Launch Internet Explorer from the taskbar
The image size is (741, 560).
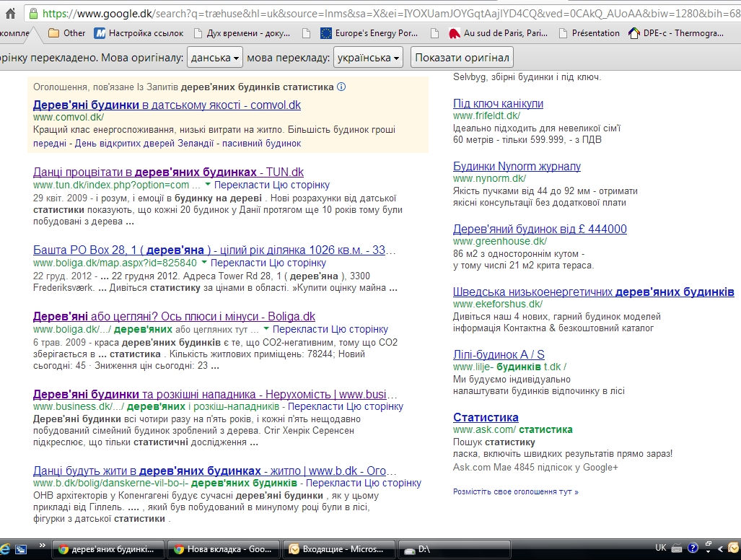[5, 548]
